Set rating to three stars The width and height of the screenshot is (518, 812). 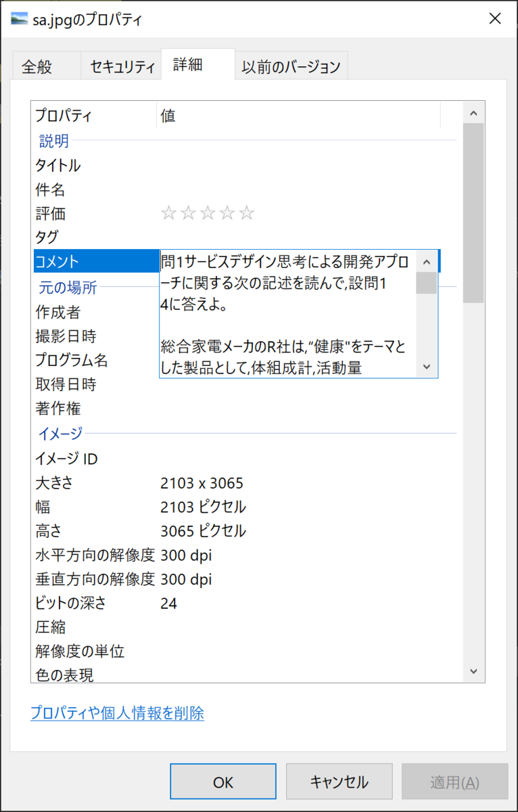click(208, 214)
